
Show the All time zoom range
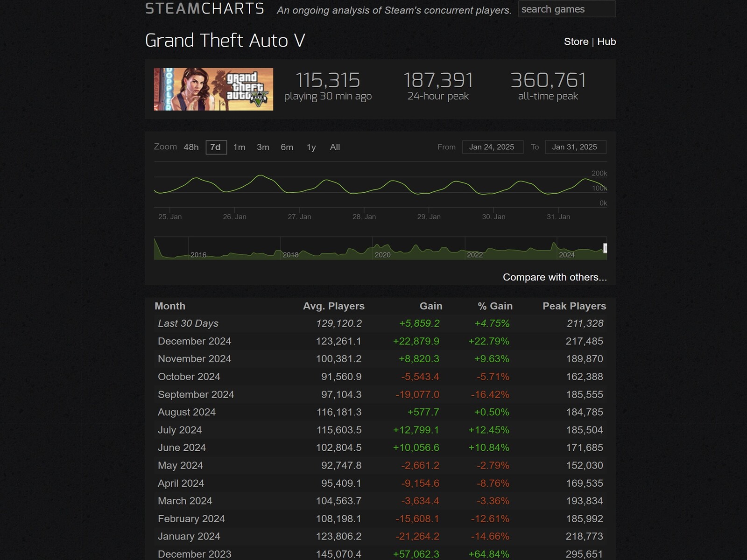pyautogui.click(x=335, y=147)
